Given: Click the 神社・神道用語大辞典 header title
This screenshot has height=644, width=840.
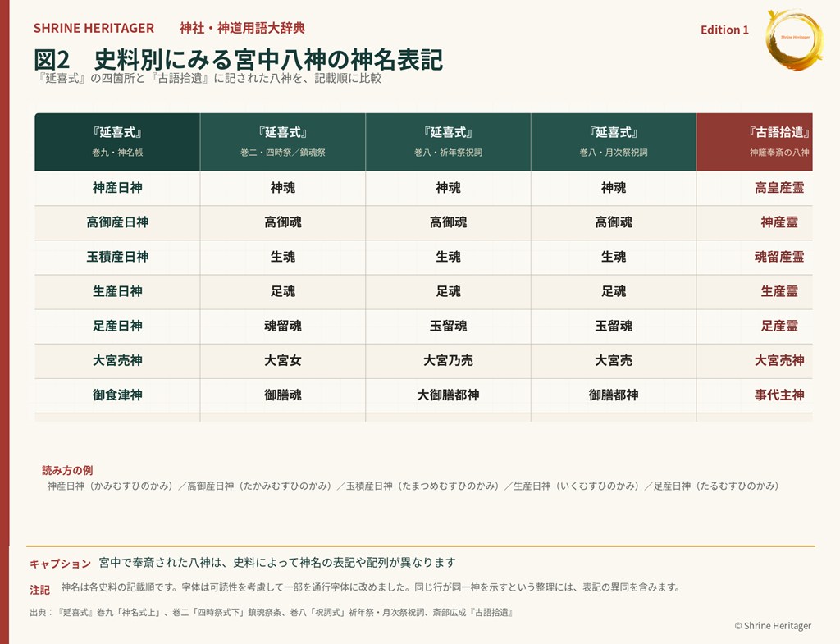Looking at the screenshot, I should (242, 28).
